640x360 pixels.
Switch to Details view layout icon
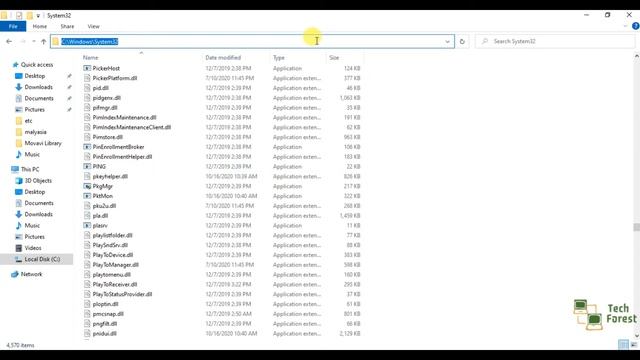click(623, 344)
